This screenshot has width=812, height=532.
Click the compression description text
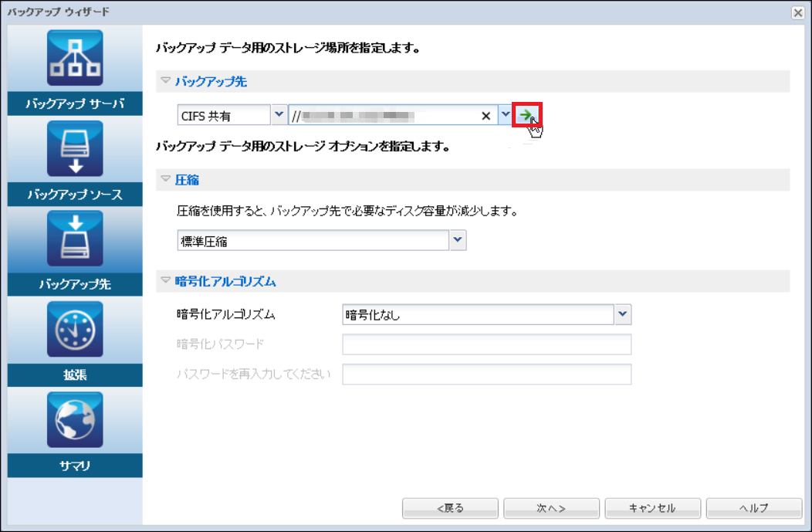[x=347, y=211]
